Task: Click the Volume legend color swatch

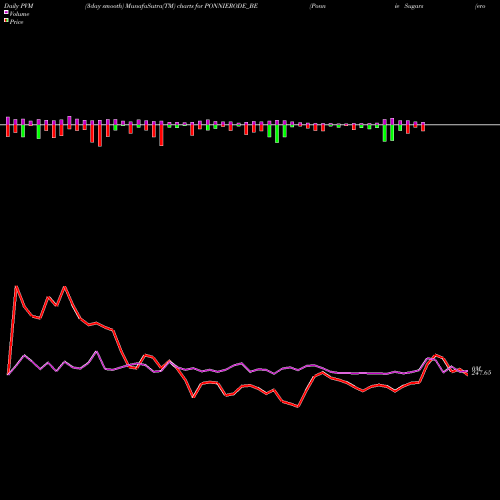Action: pos(6,13)
